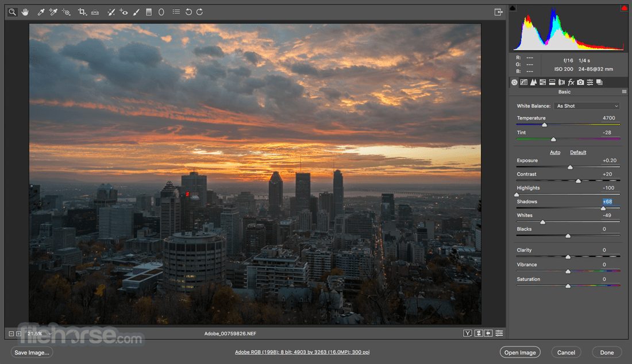Open the Camera Calibration panel

(x=580, y=82)
